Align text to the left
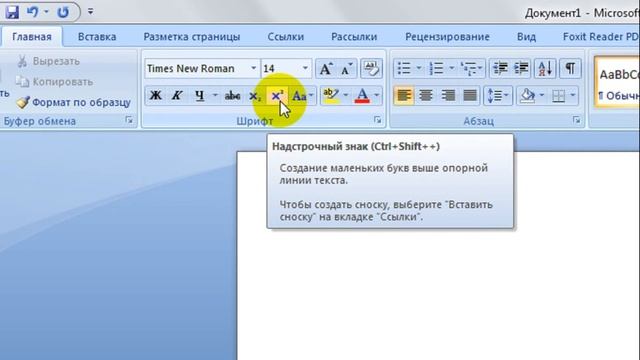The width and height of the screenshot is (640, 360). coord(404,96)
